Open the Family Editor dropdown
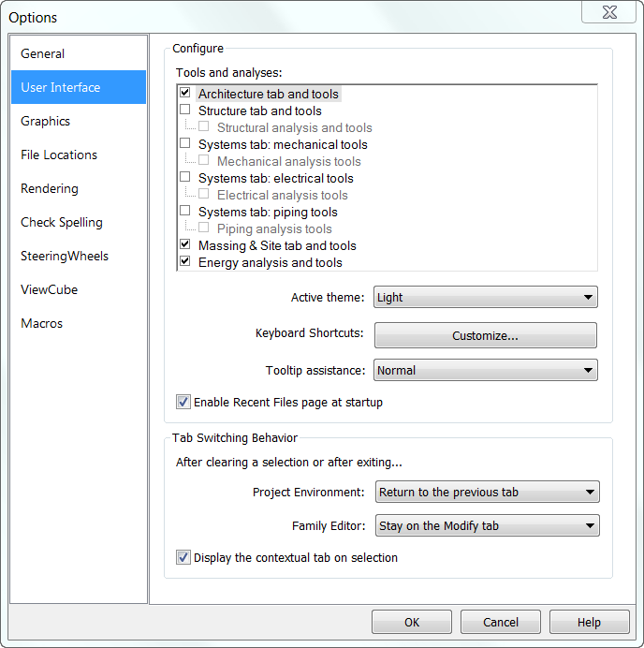This screenshot has width=644, height=648. tap(487, 525)
